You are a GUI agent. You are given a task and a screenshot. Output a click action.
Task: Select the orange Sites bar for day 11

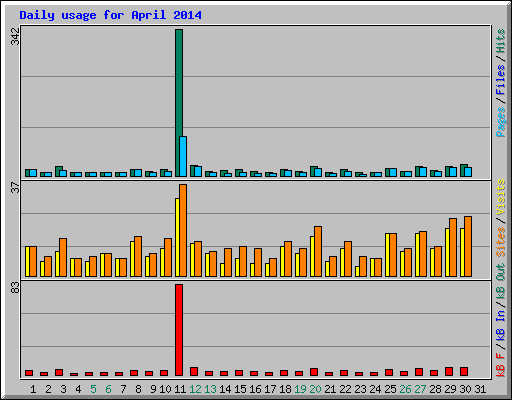coord(183,230)
